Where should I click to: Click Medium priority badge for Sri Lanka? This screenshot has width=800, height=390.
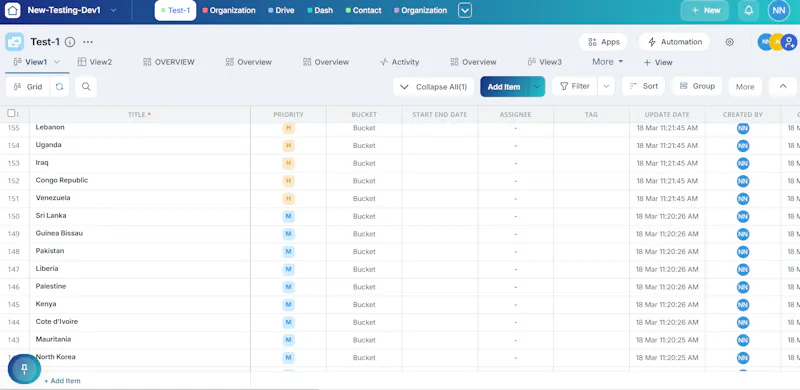(x=288, y=216)
